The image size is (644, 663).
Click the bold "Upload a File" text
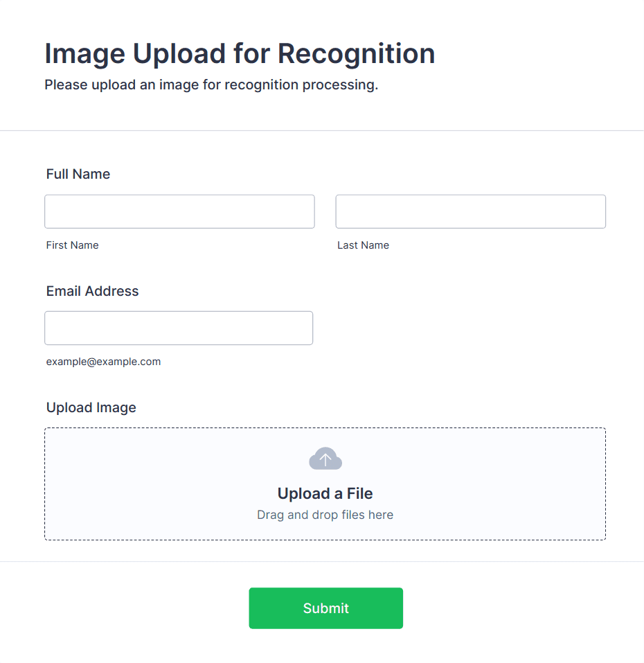(325, 493)
